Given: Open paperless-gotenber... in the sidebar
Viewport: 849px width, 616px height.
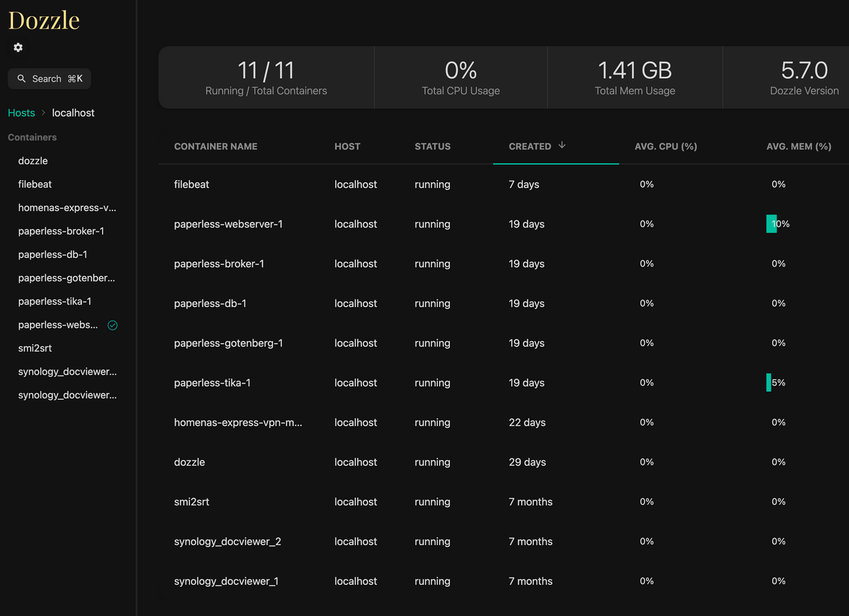Looking at the screenshot, I should (x=66, y=278).
